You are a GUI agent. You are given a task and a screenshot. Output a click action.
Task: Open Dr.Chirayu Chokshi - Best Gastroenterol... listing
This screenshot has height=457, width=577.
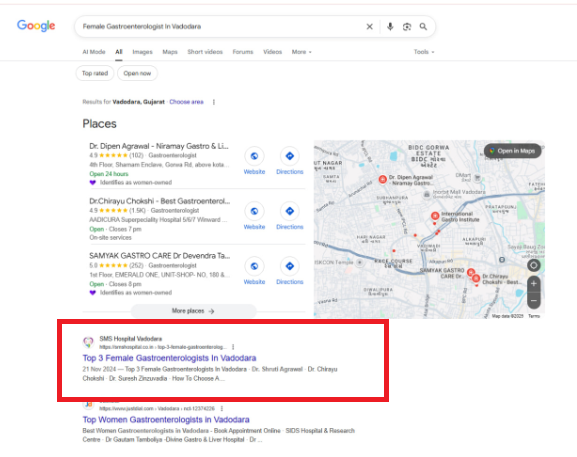pos(160,201)
